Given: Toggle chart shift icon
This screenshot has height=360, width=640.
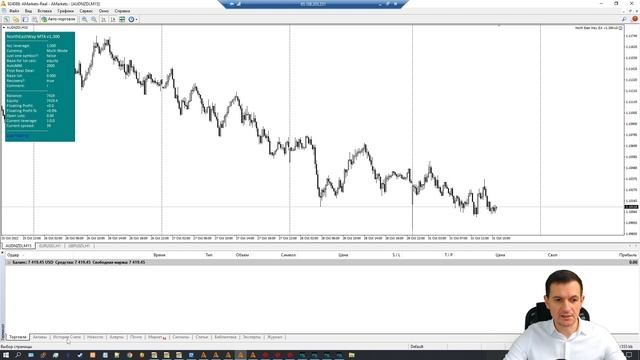Looking at the screenshot, I should coord(113,19).
